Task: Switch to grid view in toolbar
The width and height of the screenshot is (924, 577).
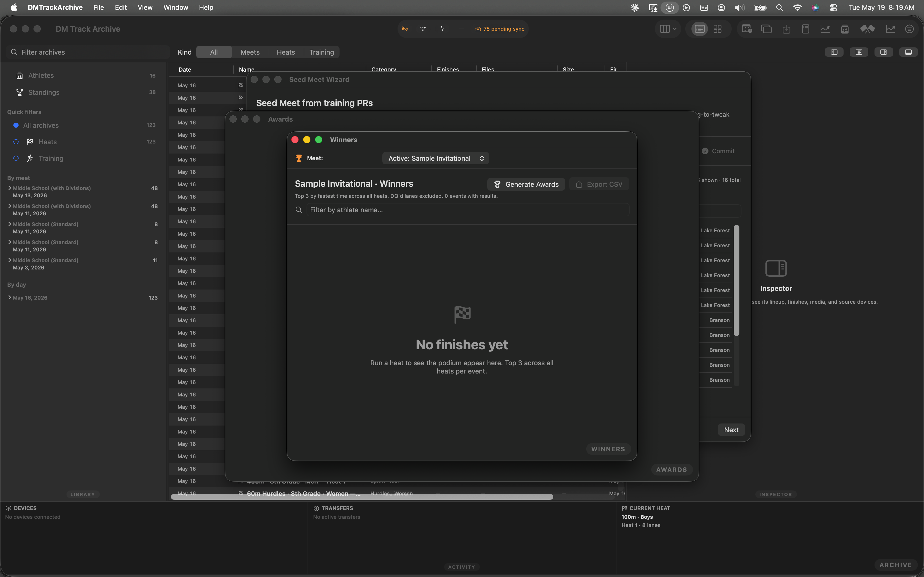Action: pos(717,29)
